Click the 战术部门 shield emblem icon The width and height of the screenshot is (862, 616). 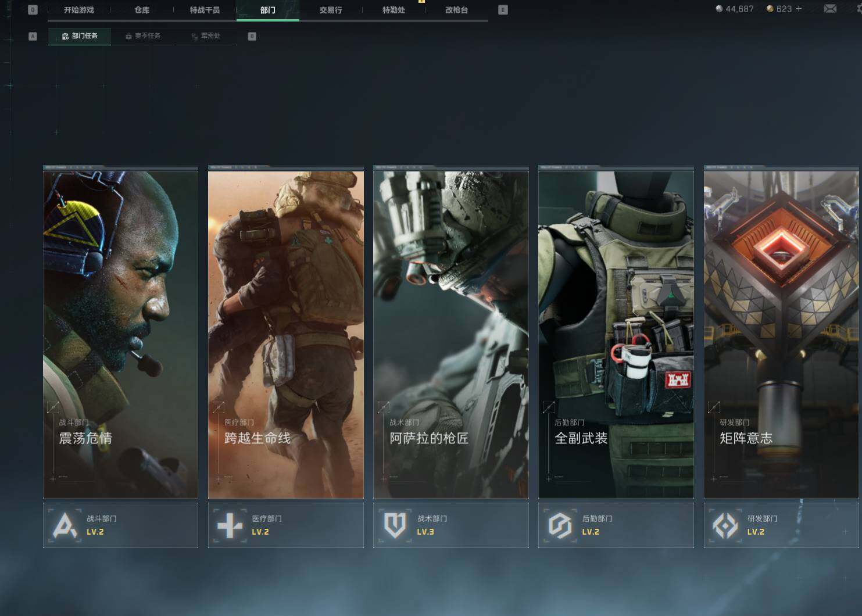[x=395, y=526]
